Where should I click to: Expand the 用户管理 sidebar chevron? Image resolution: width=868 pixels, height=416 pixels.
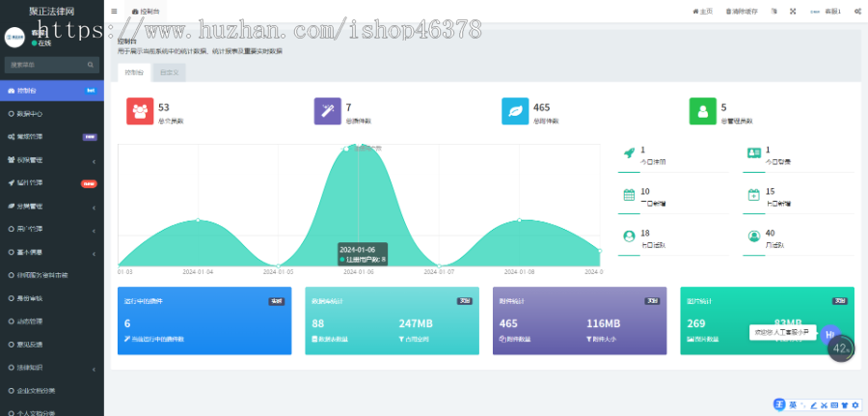[95, 230]
